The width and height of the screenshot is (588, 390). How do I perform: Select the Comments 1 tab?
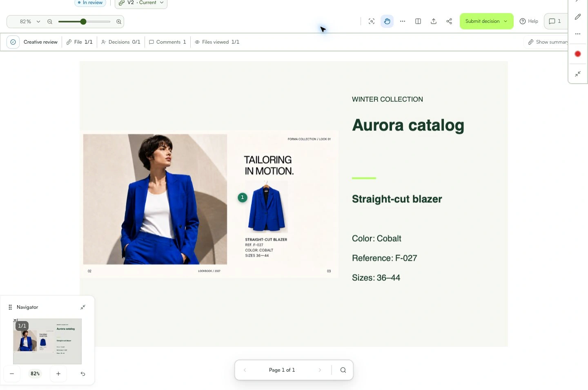point(167,42)
